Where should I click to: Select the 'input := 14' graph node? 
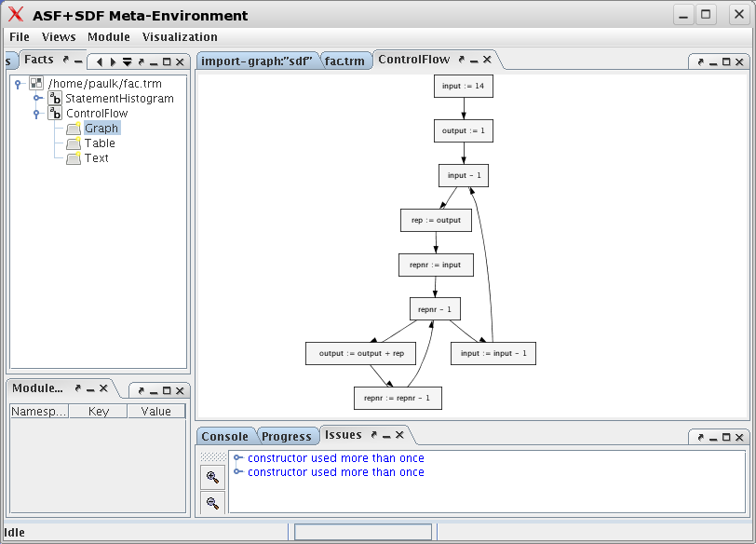pos(463,86)
